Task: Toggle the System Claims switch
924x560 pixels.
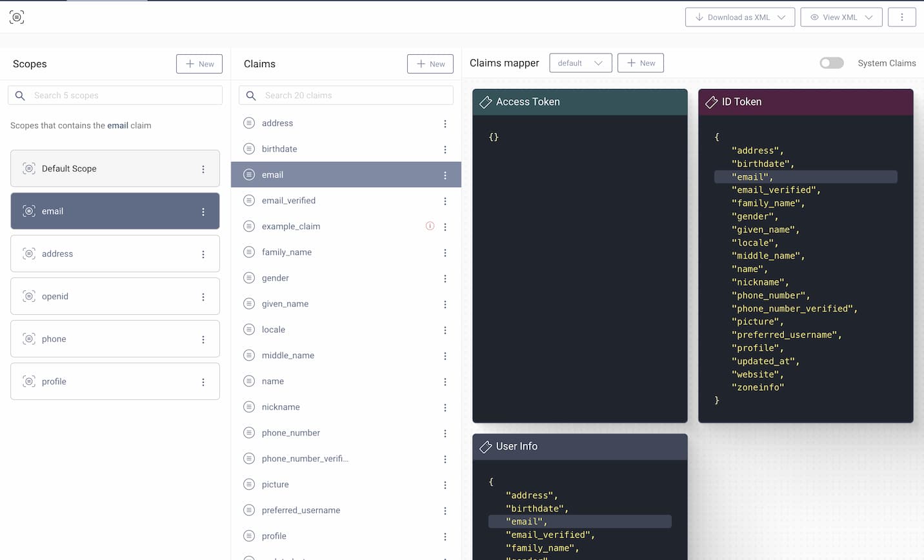Action: point(831,63)
